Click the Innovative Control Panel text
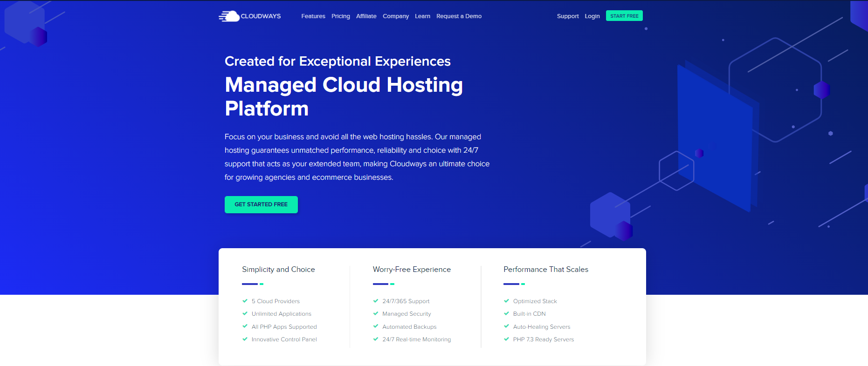The width and height of the screenshot is (868, 366). (x=284, y=339)
